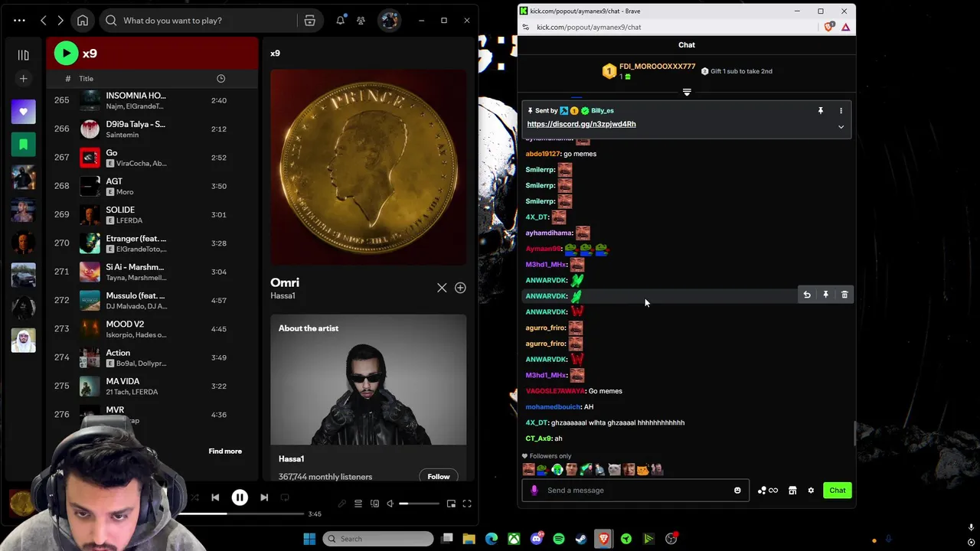Pin hovered ANWARVDK message
Screen dimensions: 980x551
pyautogui.click(x=825, y=295)
